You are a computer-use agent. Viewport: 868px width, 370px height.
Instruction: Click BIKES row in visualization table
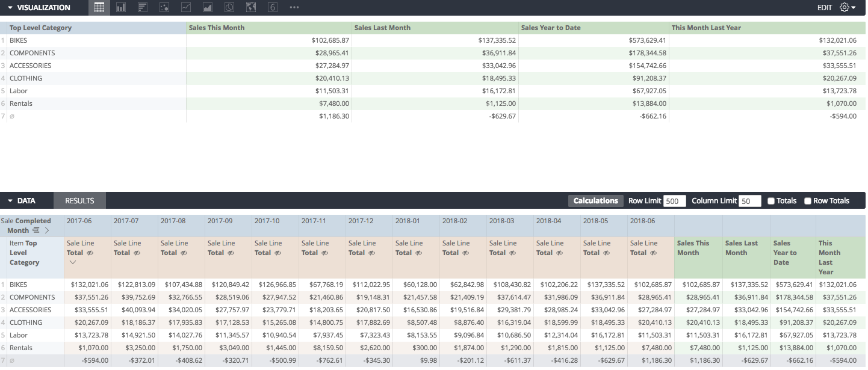pyautogui.click(x=433, y=40)
